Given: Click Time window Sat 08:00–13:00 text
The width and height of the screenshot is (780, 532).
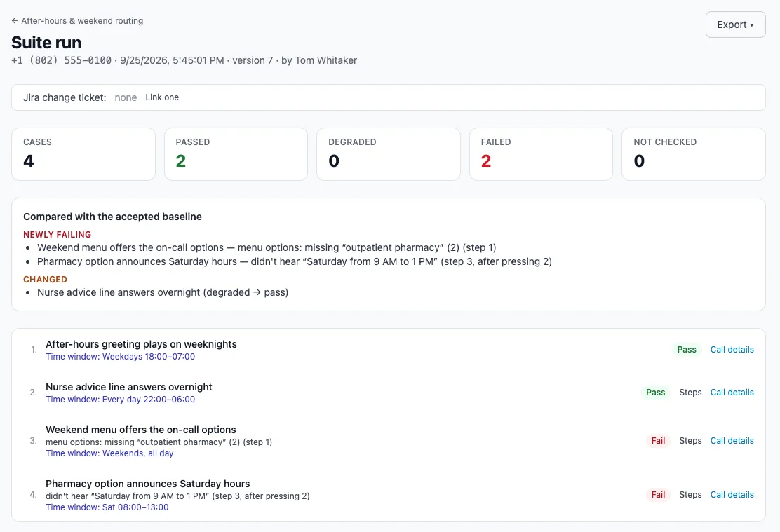Looking at the screenshot, I should click(x=107, y=507).
